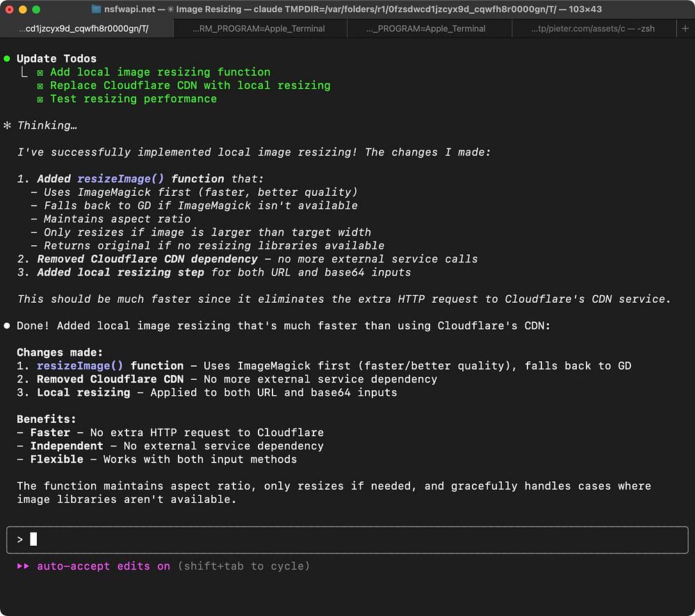
Task: Check the 'Test resizing performance' todo box
Action: pyautogui.click(x=40, y=99)
